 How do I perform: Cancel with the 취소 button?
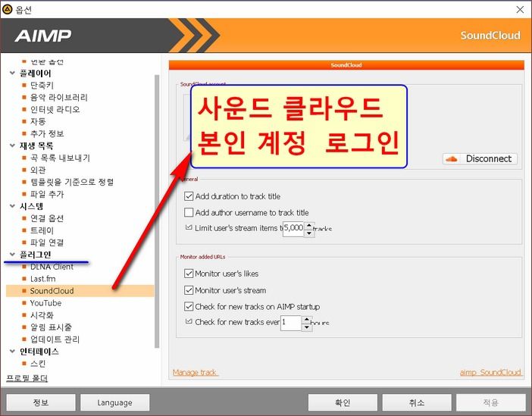pos(417,402)
